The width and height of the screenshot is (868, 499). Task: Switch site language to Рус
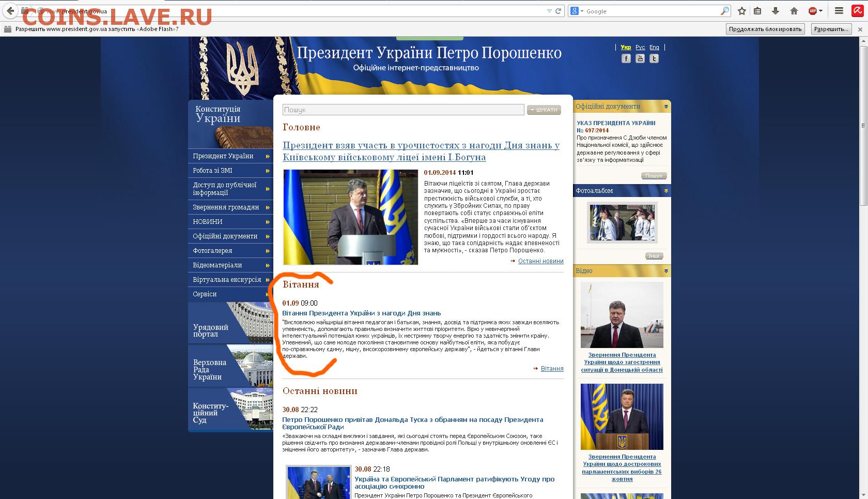coord(640,47)
